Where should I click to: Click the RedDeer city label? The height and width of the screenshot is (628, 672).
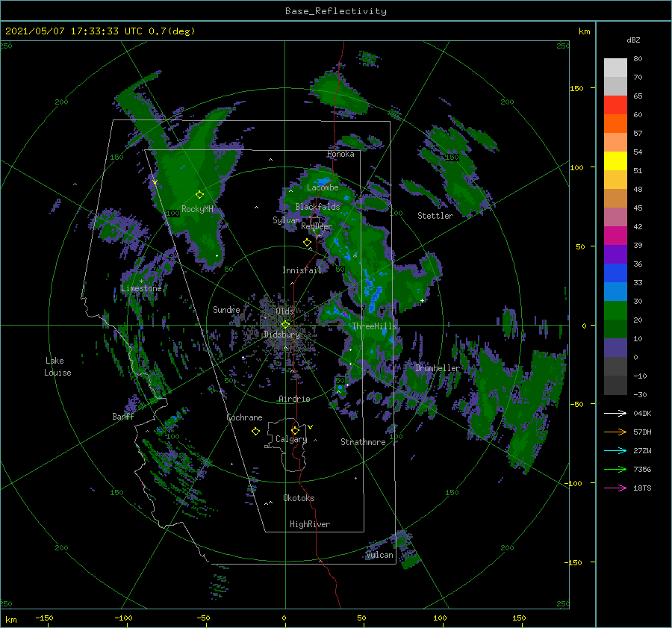[317, 226]
